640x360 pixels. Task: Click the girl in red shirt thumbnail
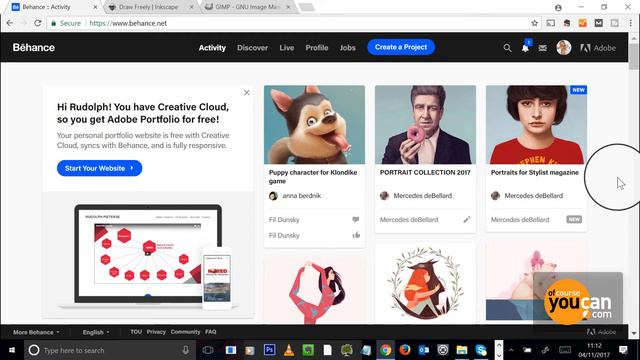(x=536, y=124)
